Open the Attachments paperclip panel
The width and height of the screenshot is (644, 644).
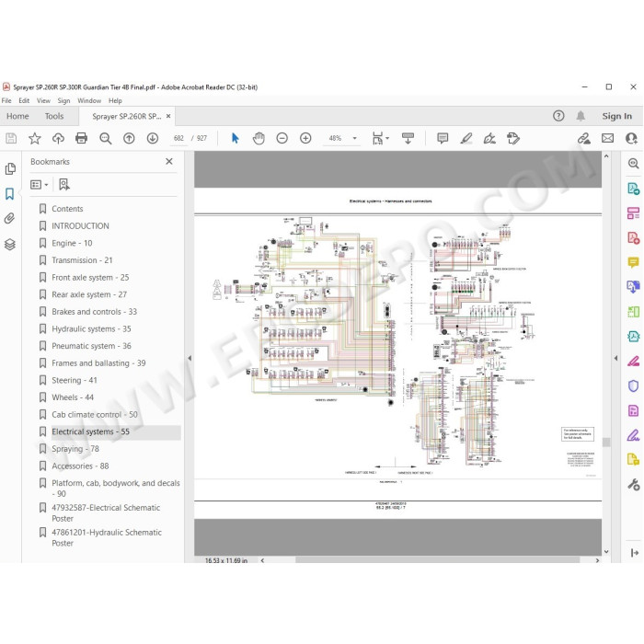10,218
